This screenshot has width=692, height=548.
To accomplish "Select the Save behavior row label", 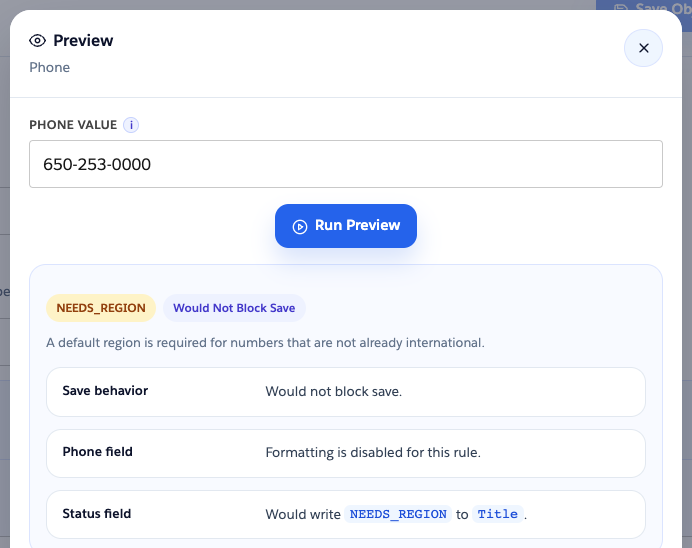I will point(105,391).
